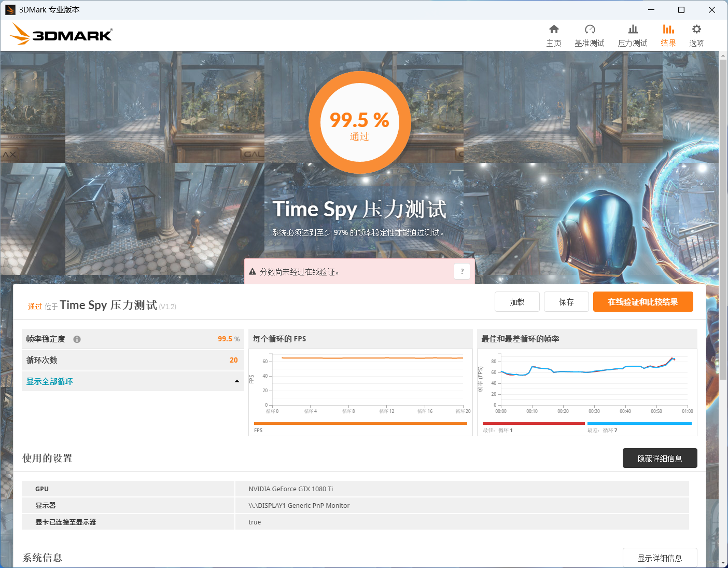Image resolution: width=728 pixels, height=568 pixels.
Task: Click the 显卡已连接至显示器 row label
Action: click(66, 522)
